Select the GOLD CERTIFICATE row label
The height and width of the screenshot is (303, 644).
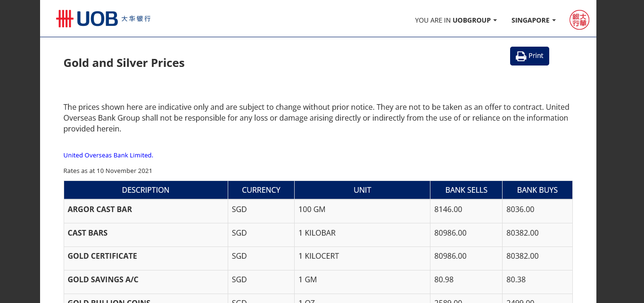102,256
